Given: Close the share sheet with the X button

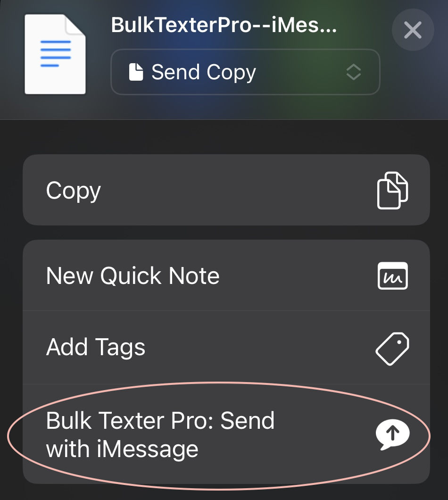Looking at the screenshot, I should point(413,30).
